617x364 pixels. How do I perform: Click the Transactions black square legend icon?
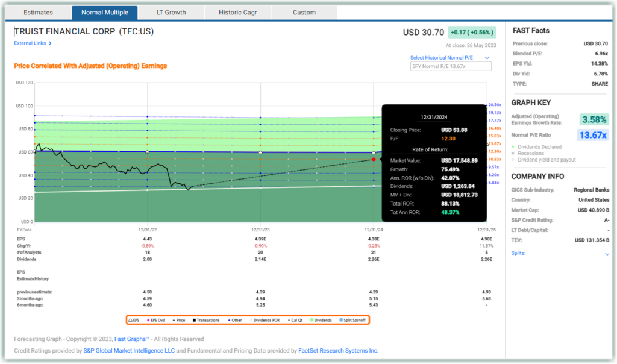(195, 319)
